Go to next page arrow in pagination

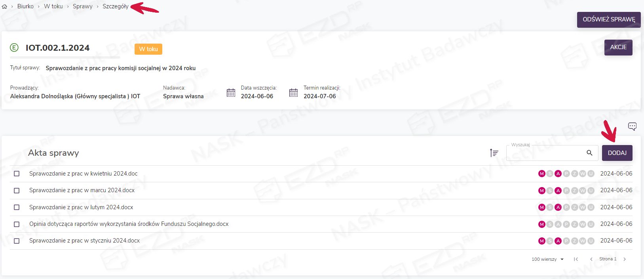pos(625,259)
